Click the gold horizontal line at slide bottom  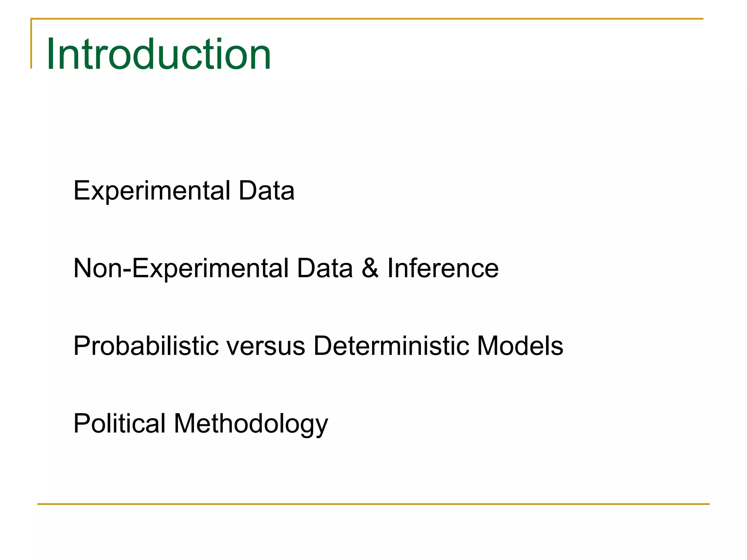point(373,504)
